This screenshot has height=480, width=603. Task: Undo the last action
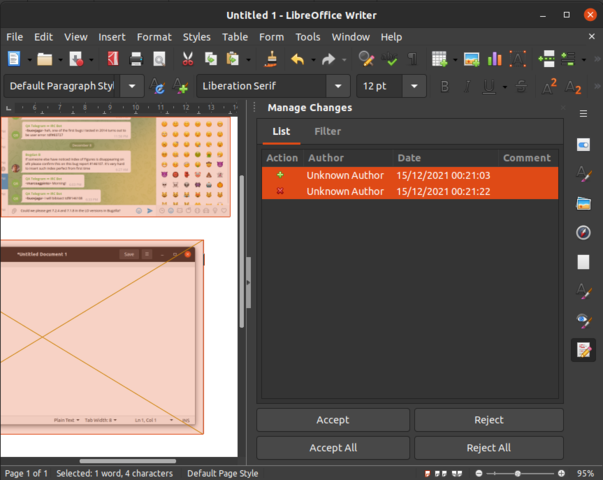point(297,59)
